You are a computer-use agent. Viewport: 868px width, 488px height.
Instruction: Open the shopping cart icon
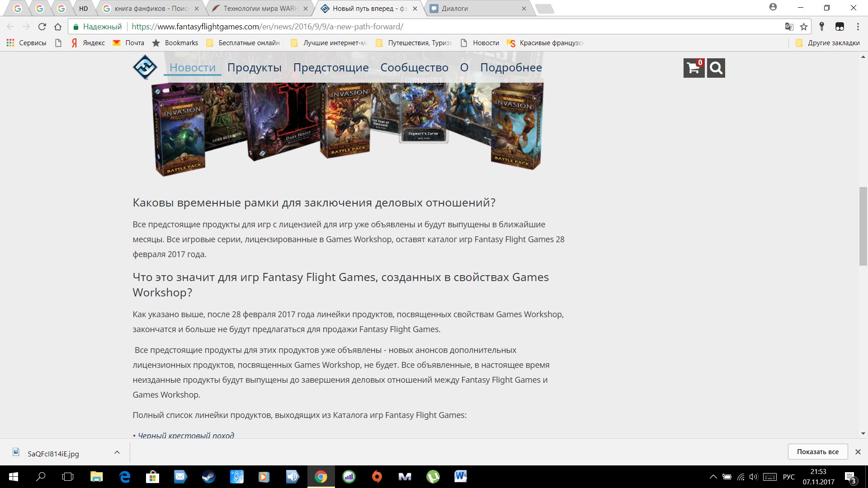click(x=694, y=68)
